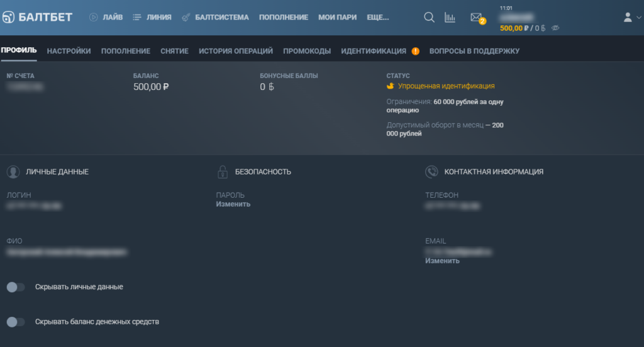The width and height of the screenshot is (644, 347).
Task: Click Изменить under EMAIL
Action: [442, 261]
